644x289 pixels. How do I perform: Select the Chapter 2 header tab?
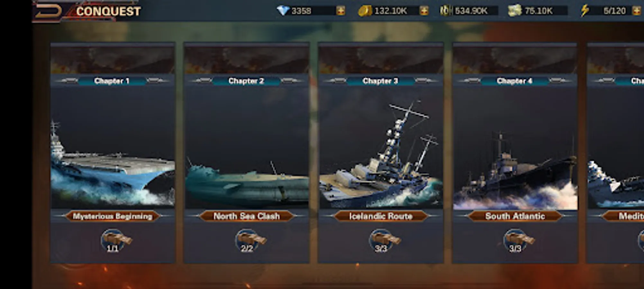pyautogui.click(x=246, y=81)
